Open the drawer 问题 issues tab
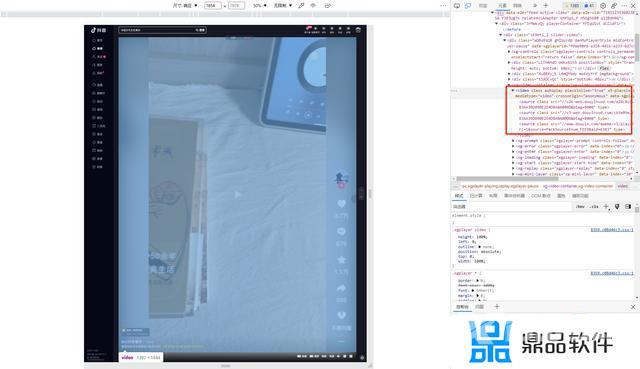The height and width of the screenshot is (369, 640). click(480, 307)
